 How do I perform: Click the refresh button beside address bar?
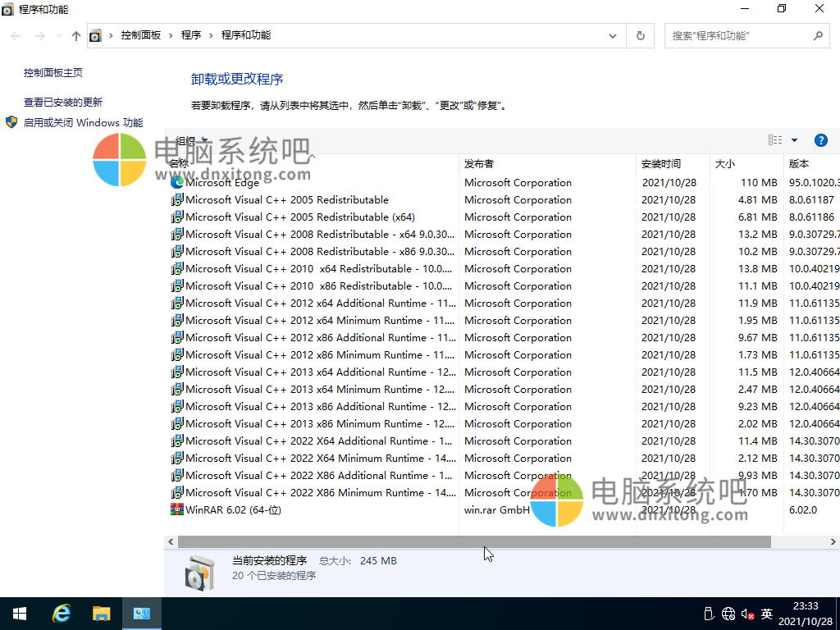coord(641,36)
